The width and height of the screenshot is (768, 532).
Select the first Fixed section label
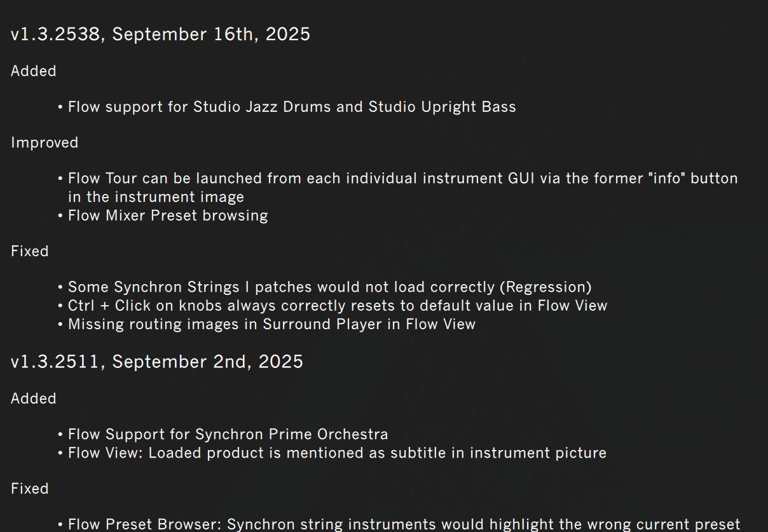30,252
